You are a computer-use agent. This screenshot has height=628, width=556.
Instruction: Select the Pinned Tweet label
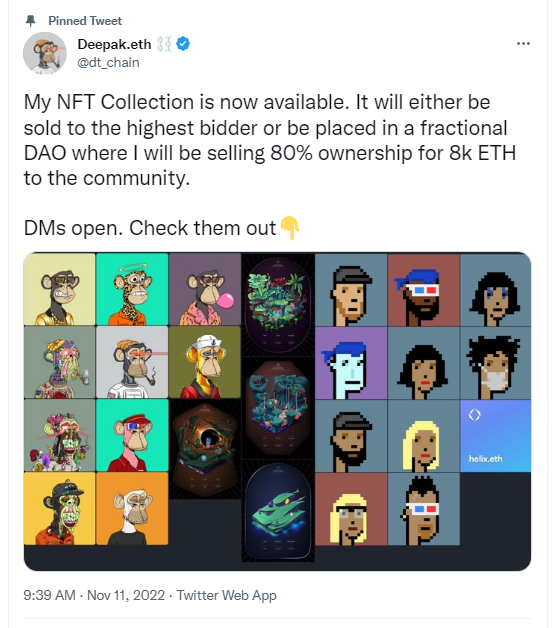(x=85, y=20)
